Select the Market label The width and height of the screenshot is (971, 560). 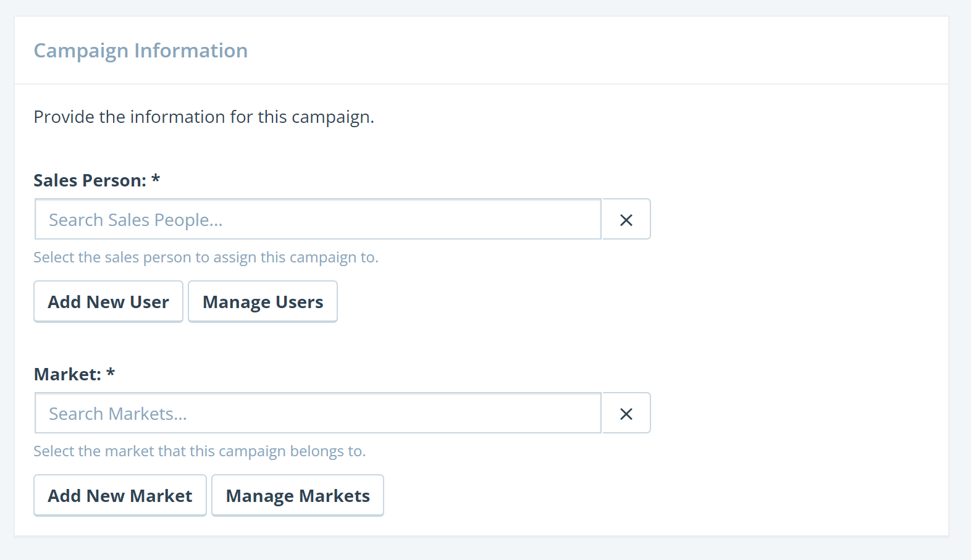coord(74,374)
